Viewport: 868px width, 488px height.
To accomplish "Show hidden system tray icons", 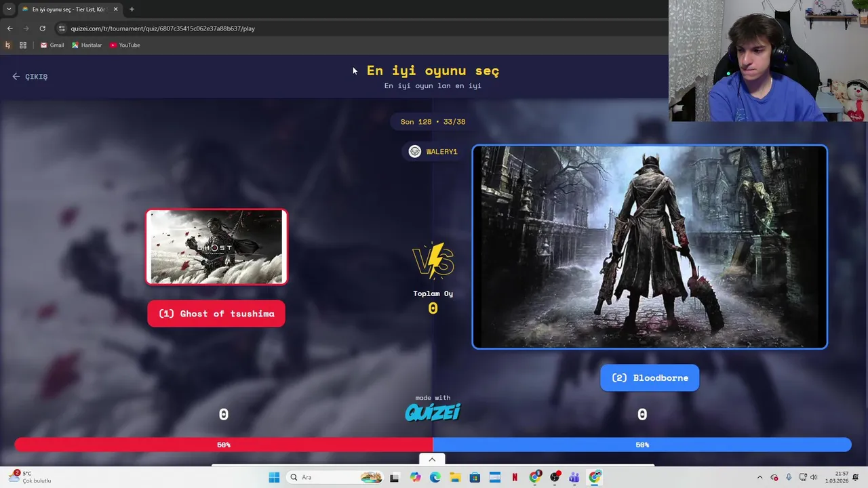I will tap(759, 477).
